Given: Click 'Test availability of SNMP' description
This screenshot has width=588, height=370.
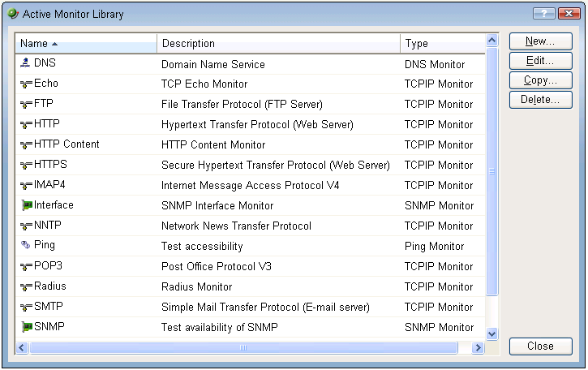Looking at the screenshot, I should click(x=220, y=327).
